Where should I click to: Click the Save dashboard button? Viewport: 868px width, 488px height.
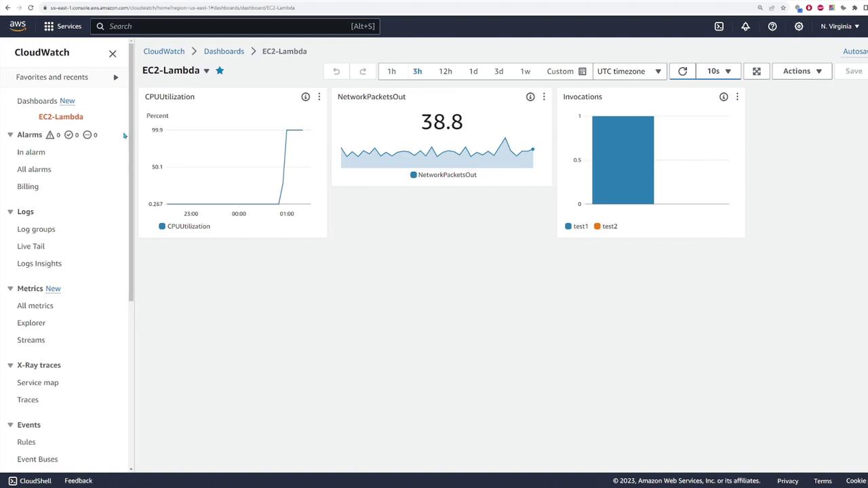pos(853,71)
